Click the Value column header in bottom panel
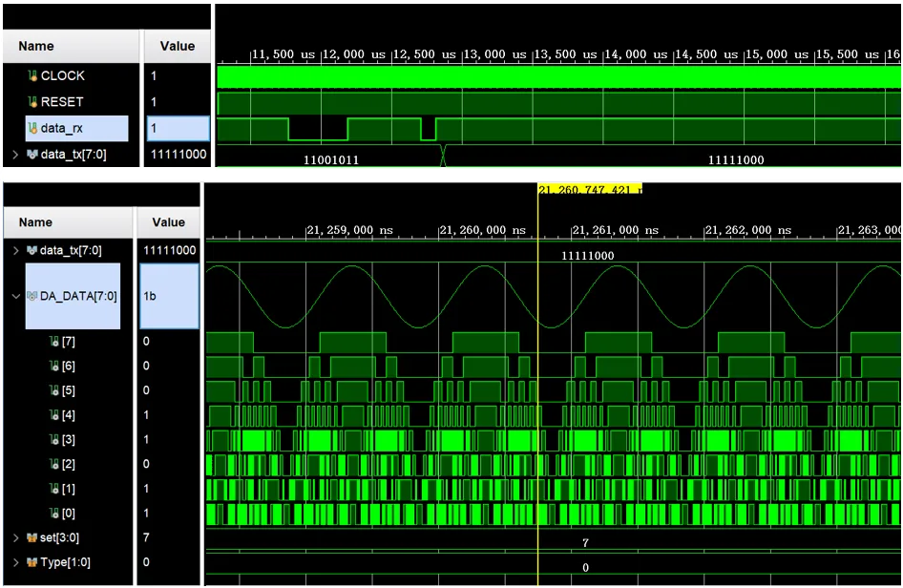 coord(168,222)
